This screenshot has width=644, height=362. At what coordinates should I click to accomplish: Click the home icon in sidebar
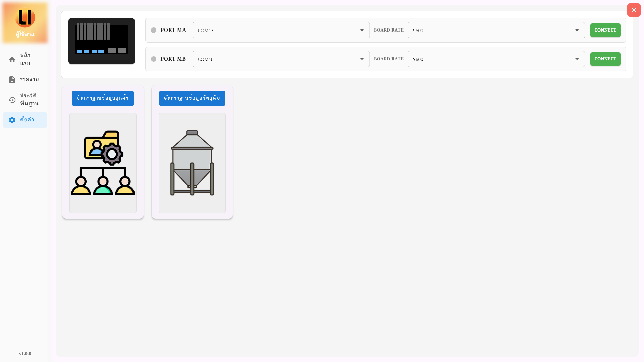tap(12, 60)
